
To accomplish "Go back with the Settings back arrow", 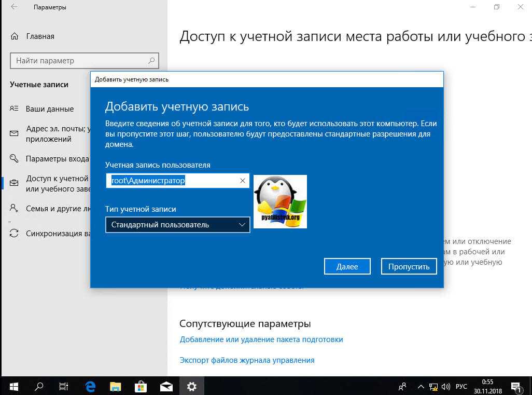I will pyautogui.click(x=14, y=7).
